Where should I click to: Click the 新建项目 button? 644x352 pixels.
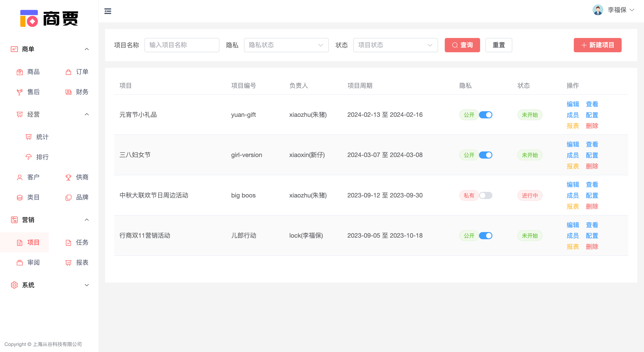[x=597, y=45]
